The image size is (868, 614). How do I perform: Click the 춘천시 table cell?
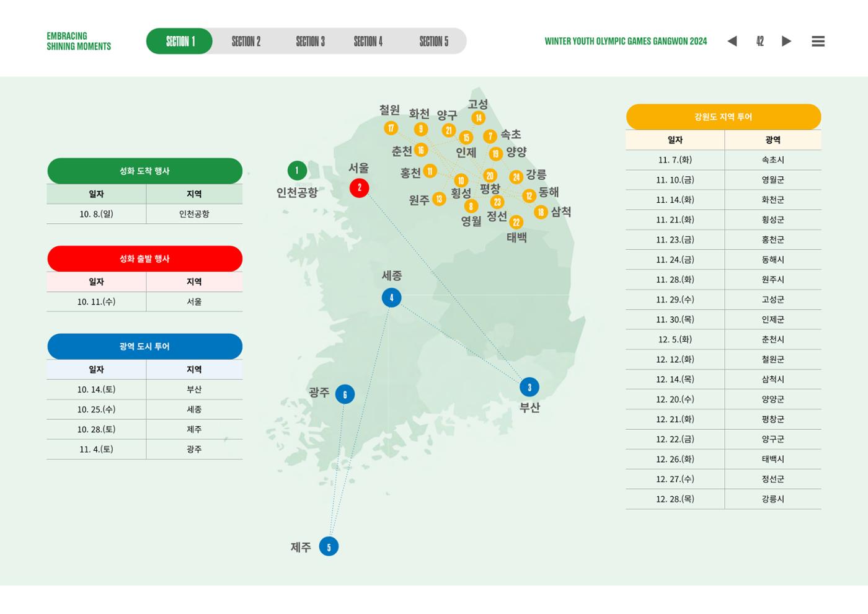[773, 339]
